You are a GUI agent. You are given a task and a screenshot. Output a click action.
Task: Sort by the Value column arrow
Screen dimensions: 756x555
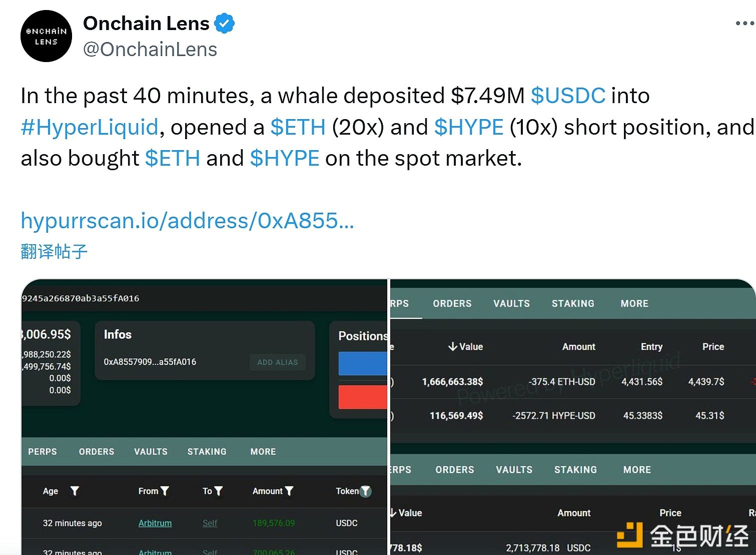click(x=453, y=346)
